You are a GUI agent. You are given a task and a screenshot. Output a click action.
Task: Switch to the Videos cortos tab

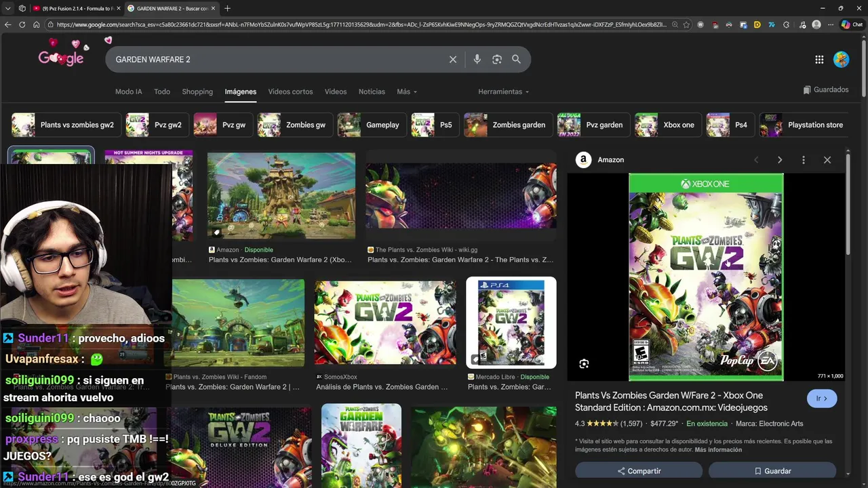pyautogui.click(x=290, y=91)
